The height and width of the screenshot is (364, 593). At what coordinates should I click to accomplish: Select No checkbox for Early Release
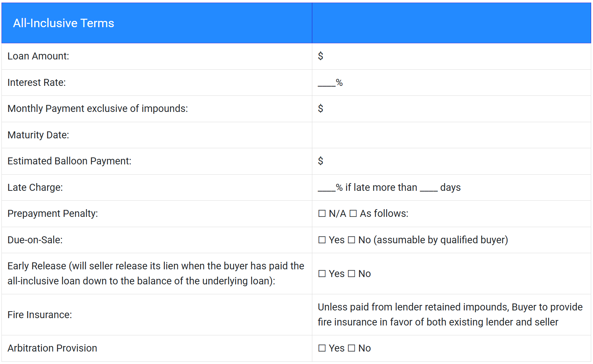[352, 274]
